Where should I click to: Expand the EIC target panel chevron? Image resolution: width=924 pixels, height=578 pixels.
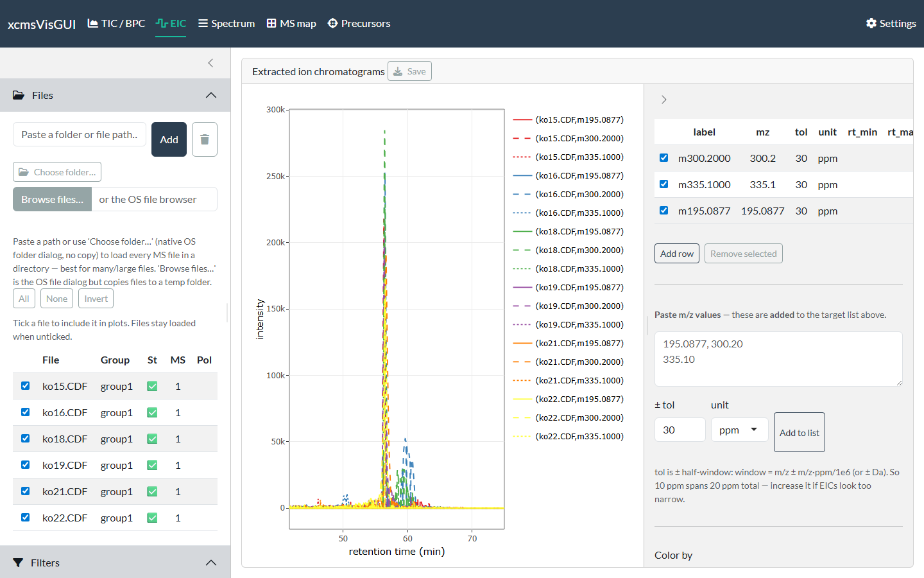(x=664, y=100)
